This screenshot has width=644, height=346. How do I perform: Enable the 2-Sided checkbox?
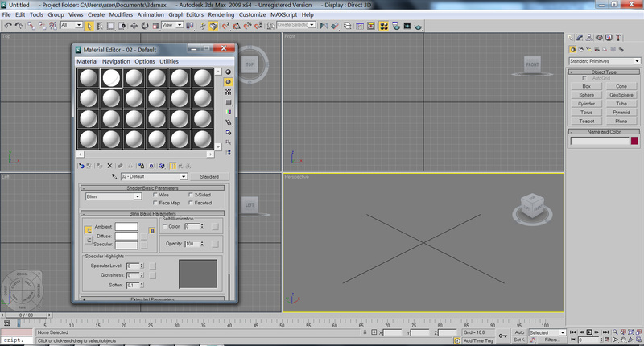coord(191,195)
